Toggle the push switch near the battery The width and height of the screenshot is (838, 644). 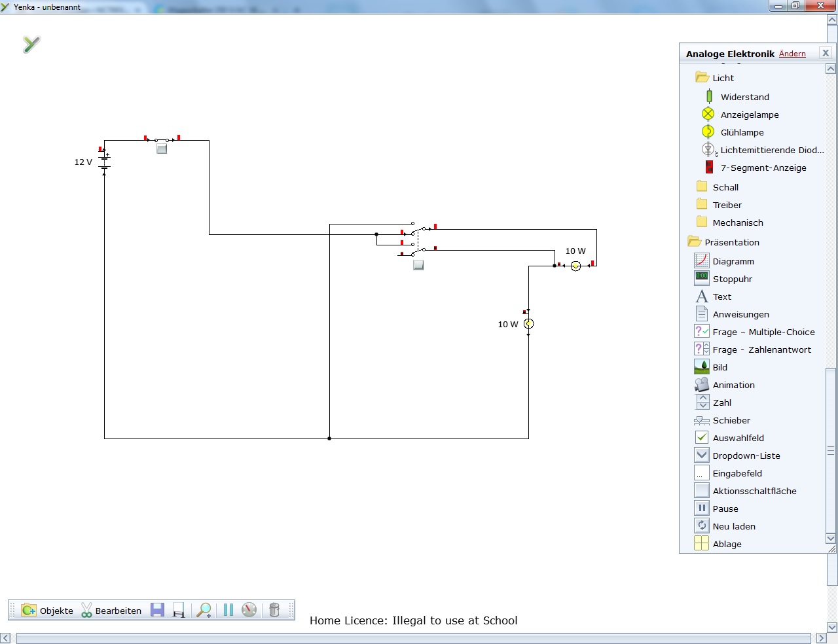coord(162,149)
